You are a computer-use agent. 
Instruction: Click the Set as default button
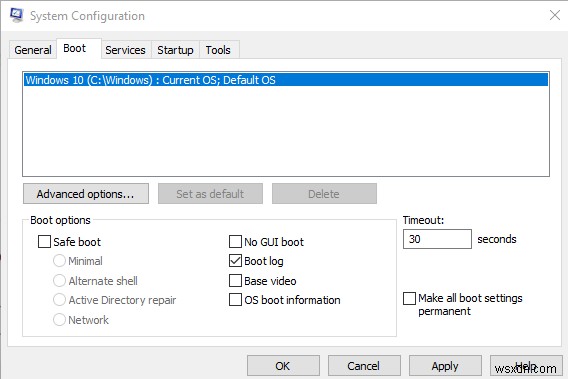coord(210,194)
